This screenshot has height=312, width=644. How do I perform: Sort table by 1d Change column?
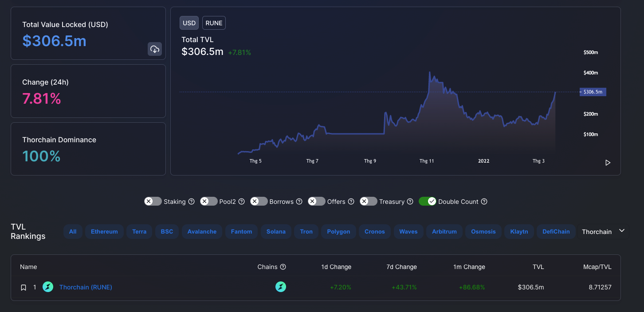[336, 267]
